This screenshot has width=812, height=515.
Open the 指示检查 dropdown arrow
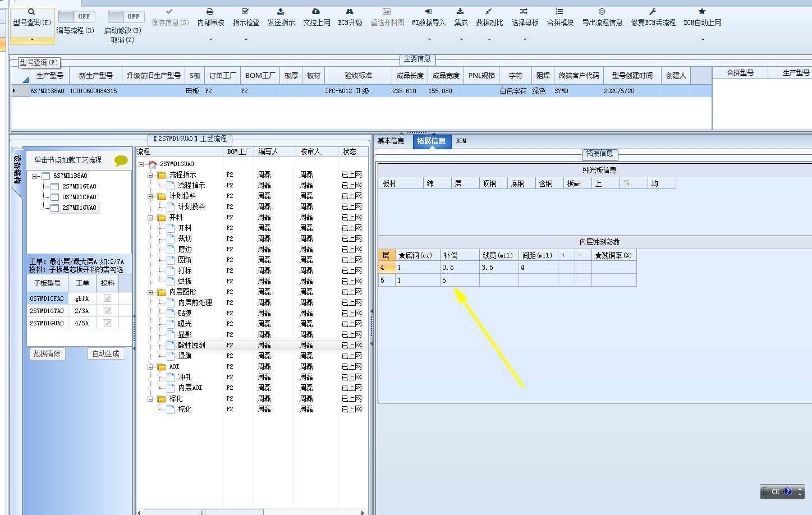(246, 39)
